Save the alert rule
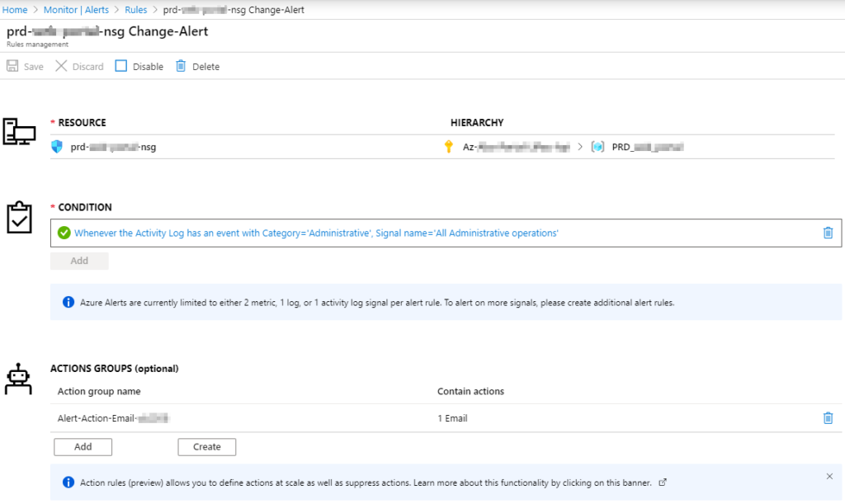The image size is (845, 504). tap(25, 66)
